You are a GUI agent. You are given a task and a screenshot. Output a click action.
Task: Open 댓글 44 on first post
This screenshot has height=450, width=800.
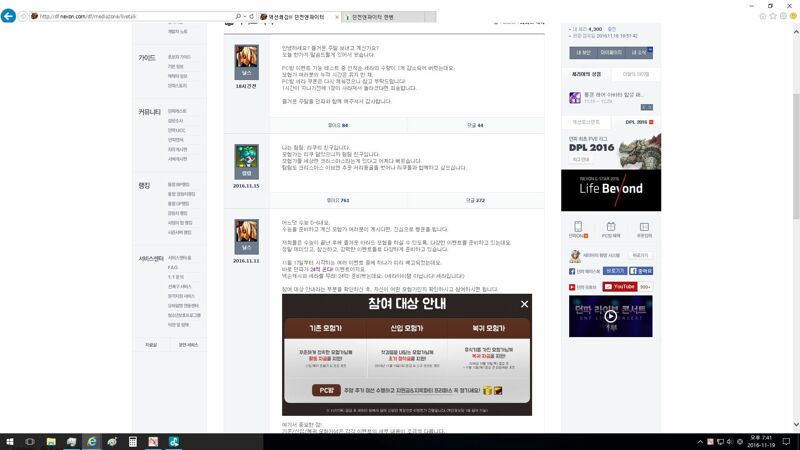[x=475, y=125]
